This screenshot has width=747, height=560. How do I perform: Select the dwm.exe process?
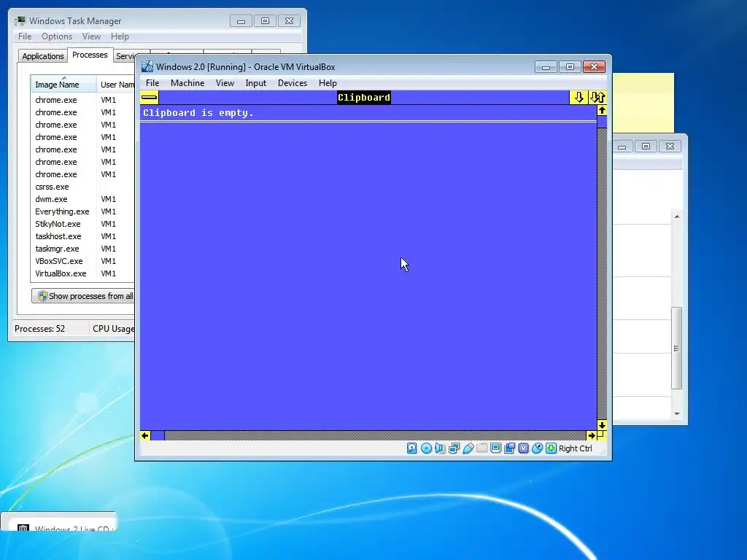[83, 199]
